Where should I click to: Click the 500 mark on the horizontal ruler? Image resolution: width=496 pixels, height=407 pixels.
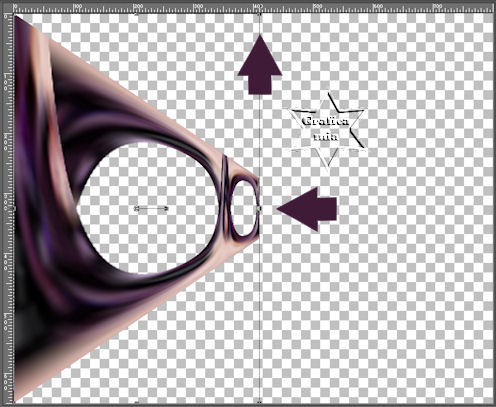coord(317,7)
